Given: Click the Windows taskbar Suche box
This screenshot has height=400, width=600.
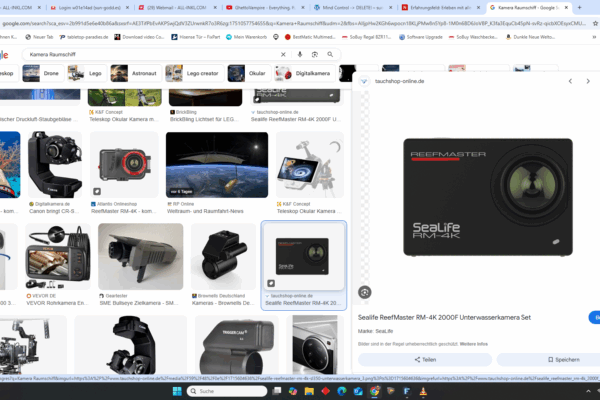Looking at the screenshot, I should click(227, 391).
